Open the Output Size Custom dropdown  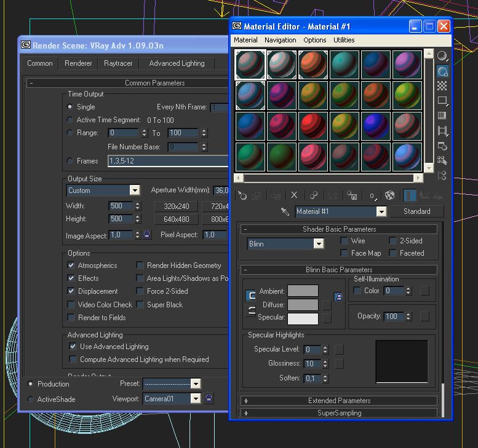pyautogui.click(x=135, y=190)
